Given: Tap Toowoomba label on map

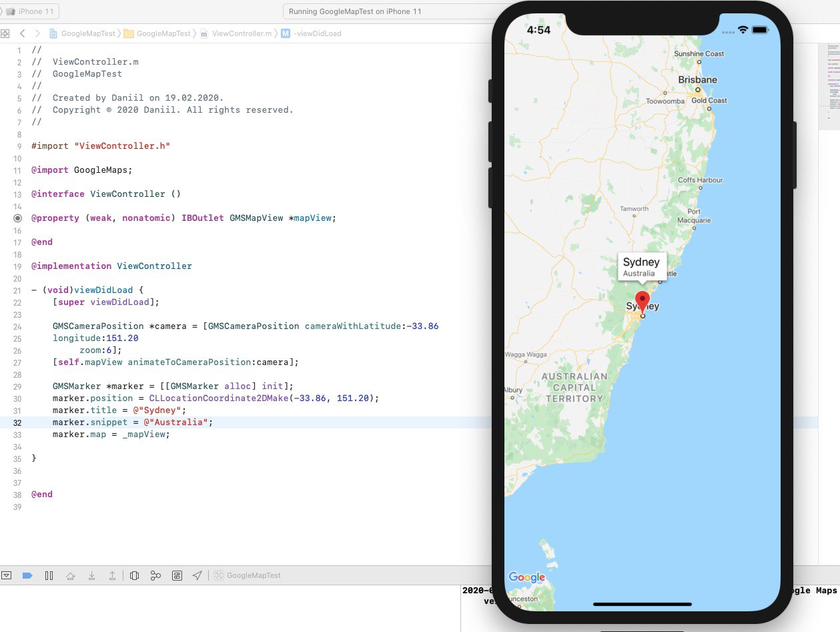Looking at the screenshot, I should [665, 101].
